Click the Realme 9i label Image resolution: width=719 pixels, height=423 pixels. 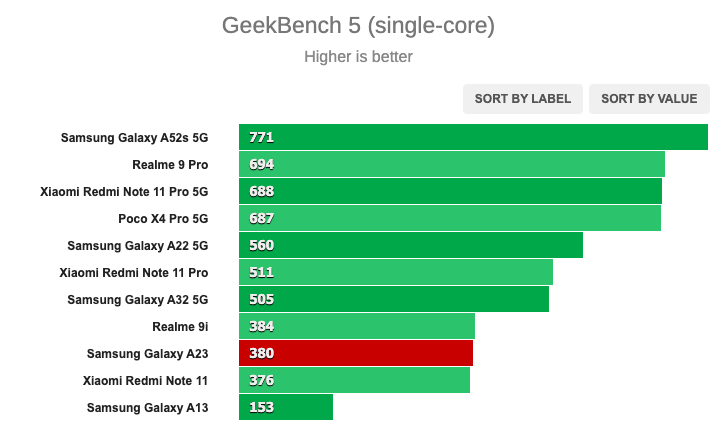pyautogui.click(x=180, y=327)
